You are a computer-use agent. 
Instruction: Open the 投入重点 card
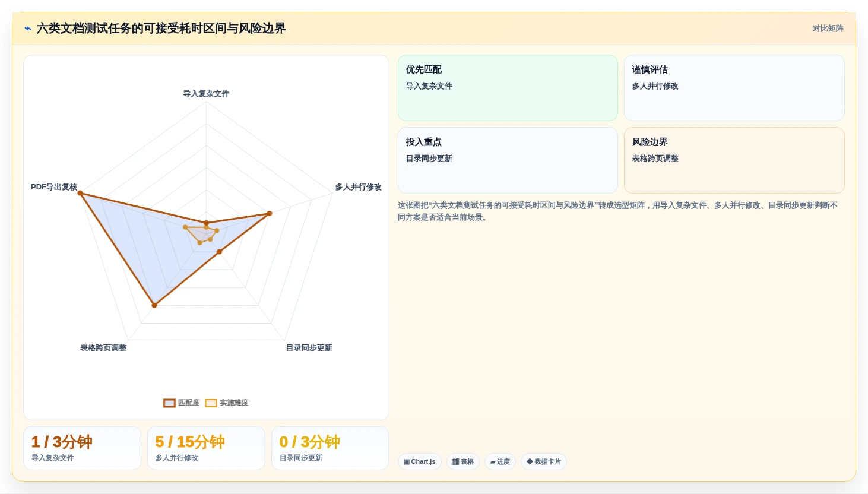coord(508,160)
